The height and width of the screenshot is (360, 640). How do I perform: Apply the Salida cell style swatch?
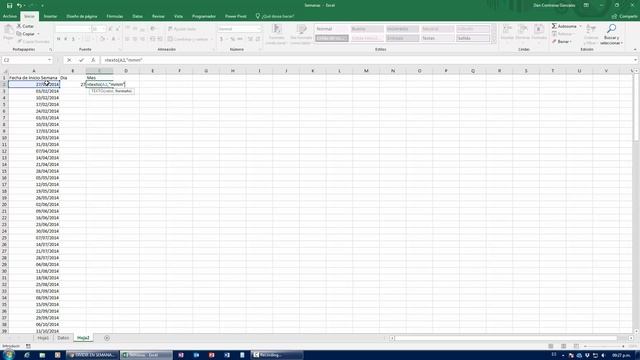pos(473,38)
